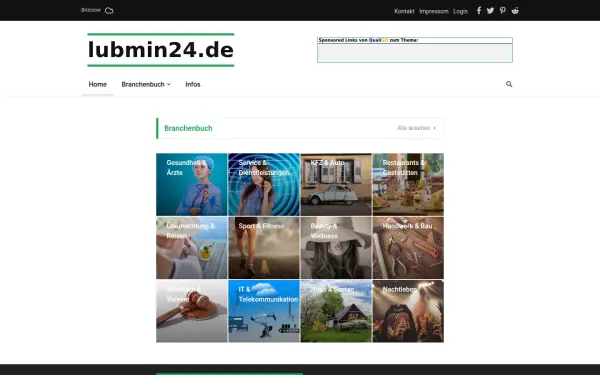
Task: Open the Restaurants & Gaststätten tile
Action: [408, 184]
